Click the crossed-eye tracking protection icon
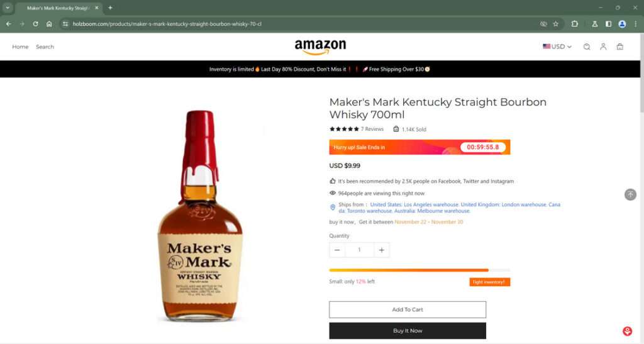Image resolution: width=644 pixels, height=344 pixels. point(543,24)
